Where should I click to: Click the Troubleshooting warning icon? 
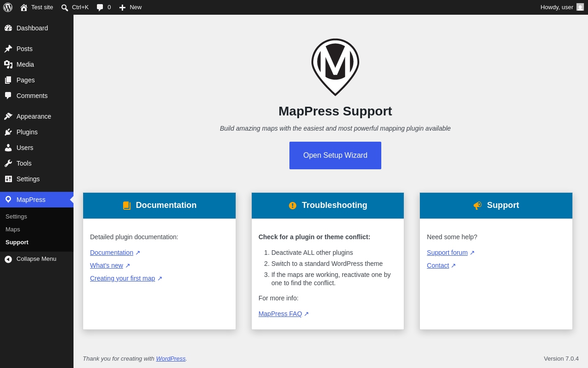(293, 206)
